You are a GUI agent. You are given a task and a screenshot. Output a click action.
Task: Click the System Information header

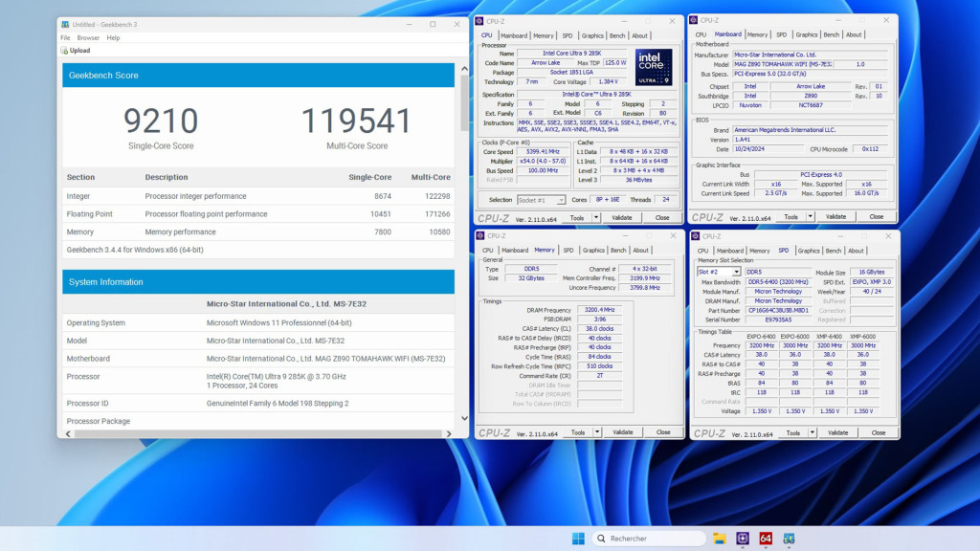(x=258, y=282)
